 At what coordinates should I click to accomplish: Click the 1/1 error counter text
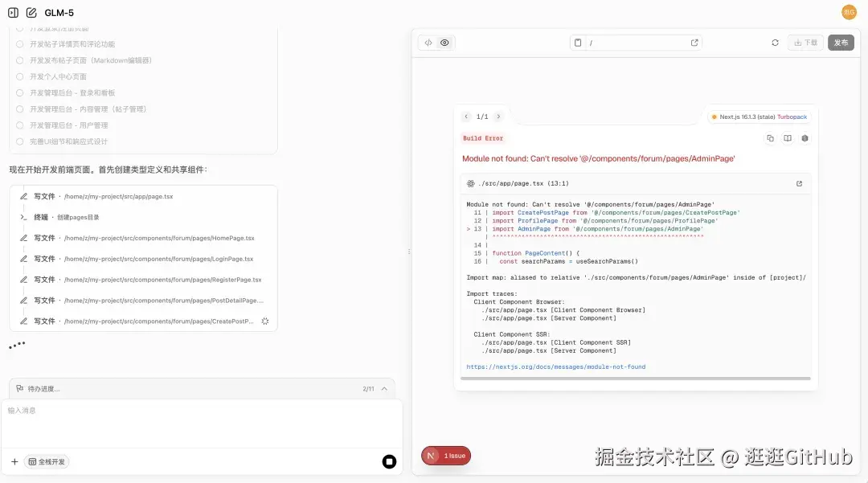click(482, 117)
